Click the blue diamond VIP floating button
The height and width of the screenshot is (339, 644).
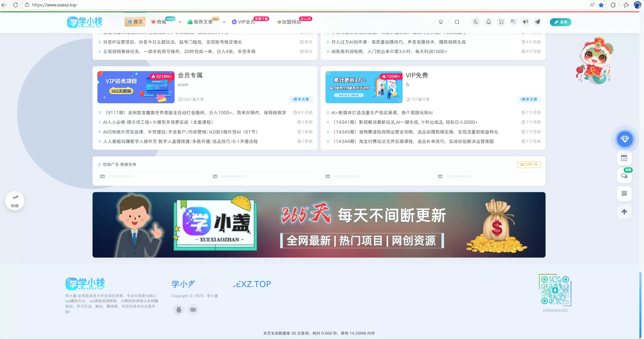tap(625, 139)
